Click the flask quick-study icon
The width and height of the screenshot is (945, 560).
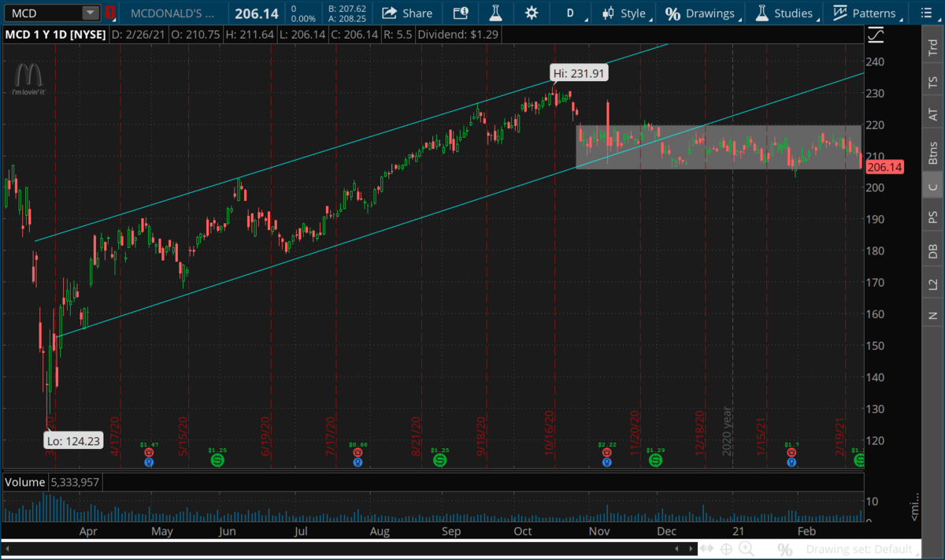point(495,13)
